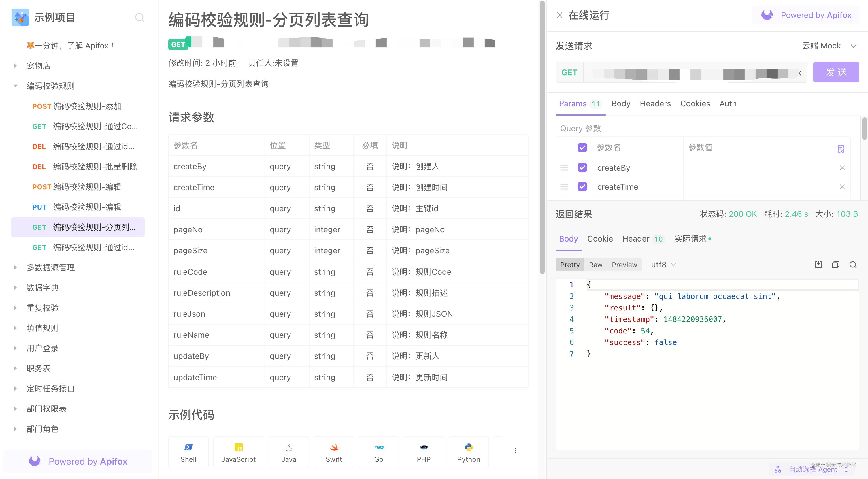Uncheck the createTime parameter checkbox
Screen dimensions: 868x479
tap(582, 186)
